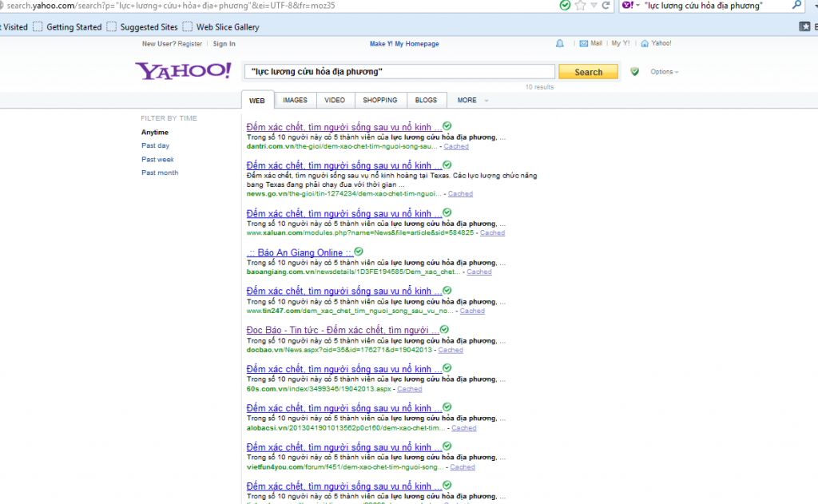Open the dantri.com.vn result title link
This screenshot has width=818, height=504.
[x=343, y=127]
